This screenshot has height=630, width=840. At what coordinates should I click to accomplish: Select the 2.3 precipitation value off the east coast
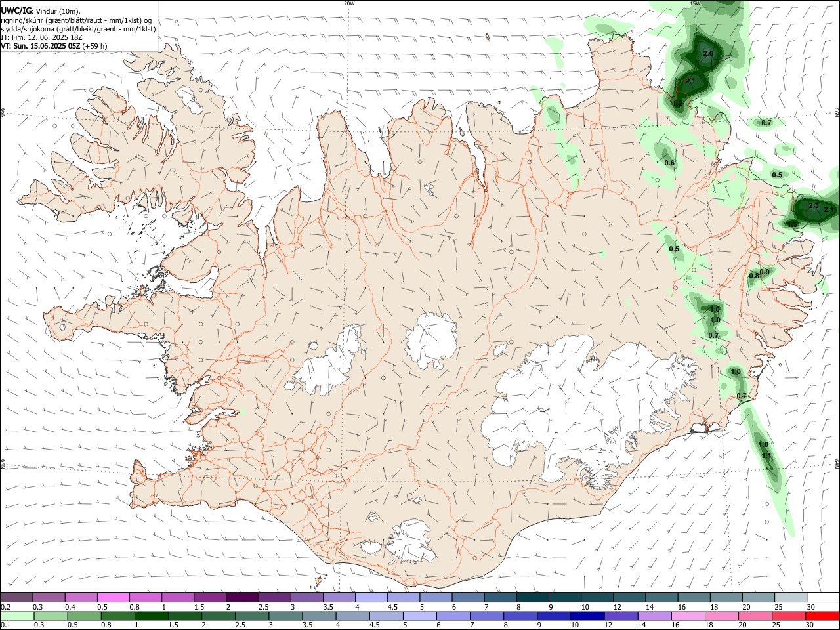(813, 205)
